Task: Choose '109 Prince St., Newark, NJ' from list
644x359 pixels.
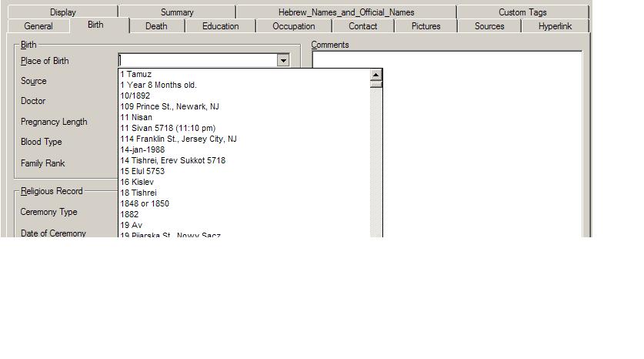Action: tap(170, 106)
